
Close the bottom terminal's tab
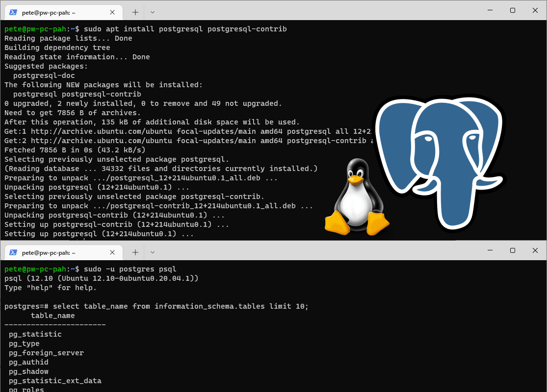point(112,253)
